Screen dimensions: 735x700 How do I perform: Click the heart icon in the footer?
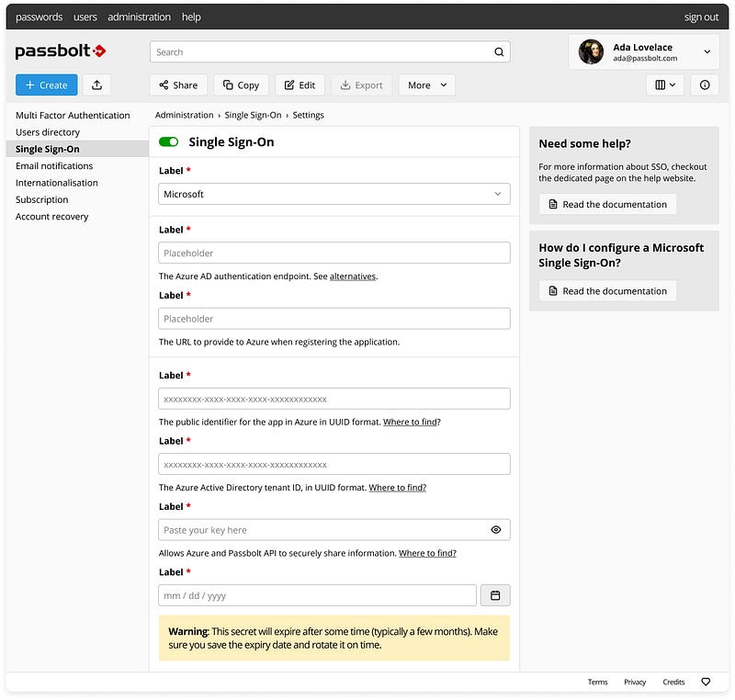tap(706, 682)
